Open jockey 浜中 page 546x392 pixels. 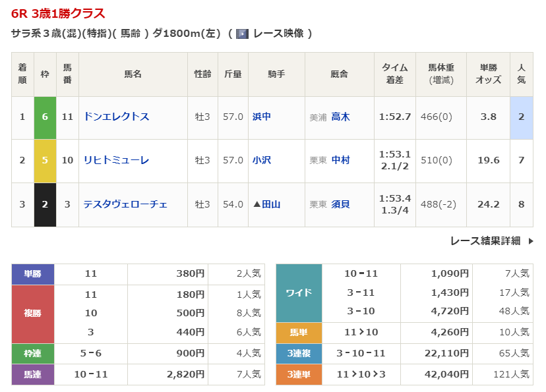(262, 117)
